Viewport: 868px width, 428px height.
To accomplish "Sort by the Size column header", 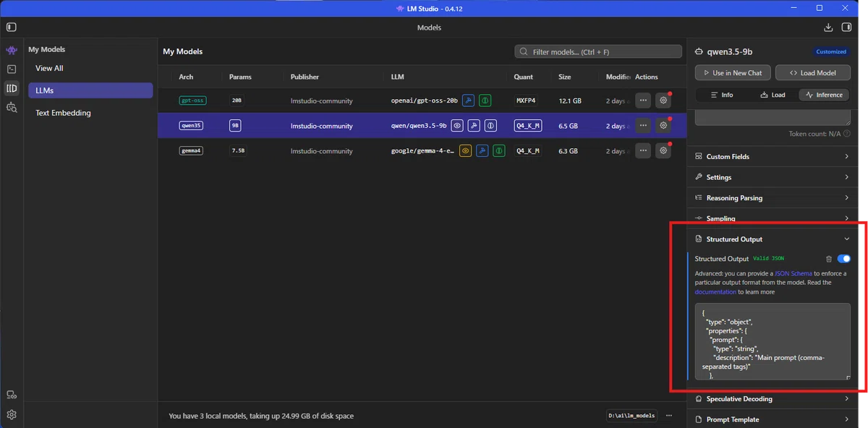I will tap(565, 77).
